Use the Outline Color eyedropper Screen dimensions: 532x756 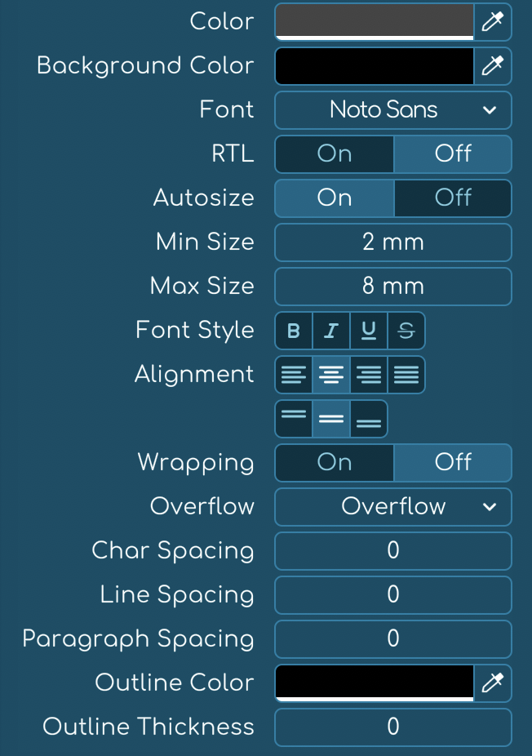coord(493,683)
